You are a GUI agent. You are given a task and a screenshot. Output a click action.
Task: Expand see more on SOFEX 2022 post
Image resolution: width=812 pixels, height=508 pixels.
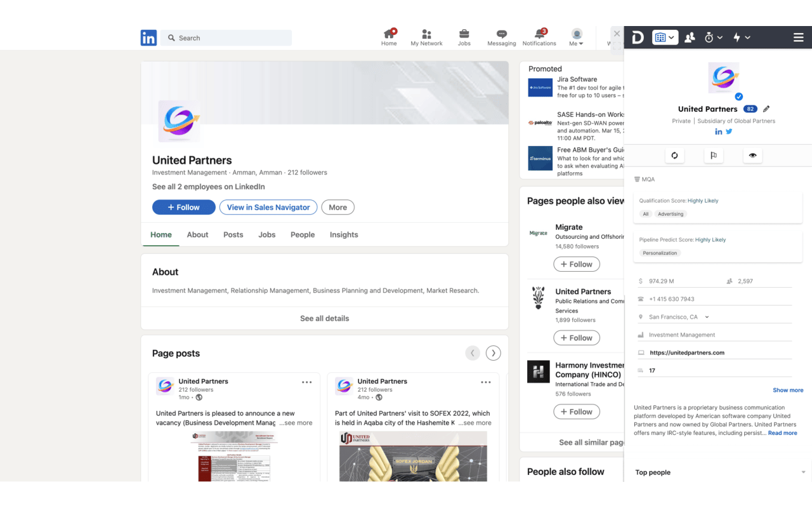point(475,423)
